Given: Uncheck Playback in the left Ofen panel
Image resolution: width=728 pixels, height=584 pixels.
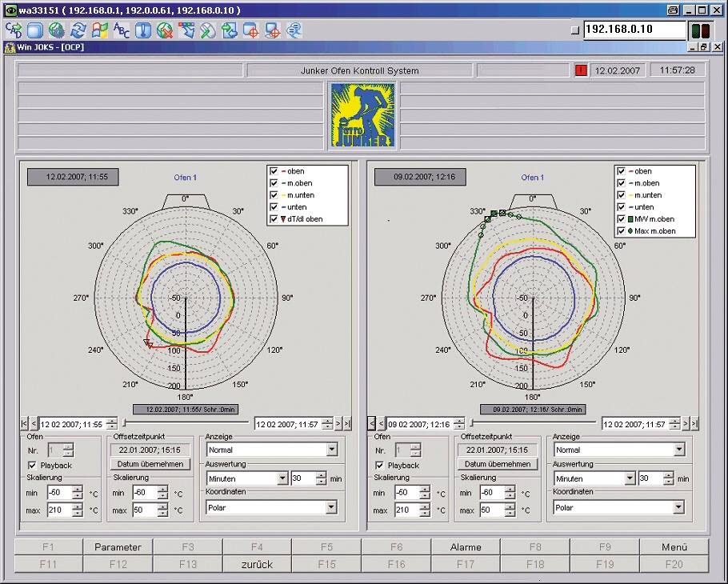Looking at the screenshot, I should point(33,465).
